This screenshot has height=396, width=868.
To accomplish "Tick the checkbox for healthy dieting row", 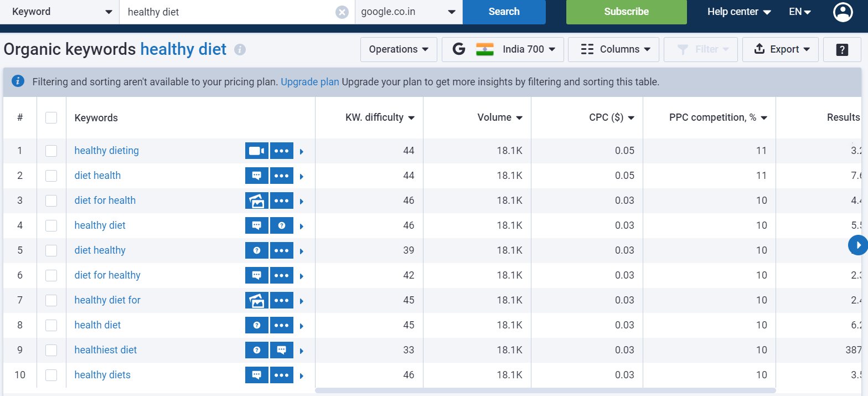I will (x=51, y=151).
